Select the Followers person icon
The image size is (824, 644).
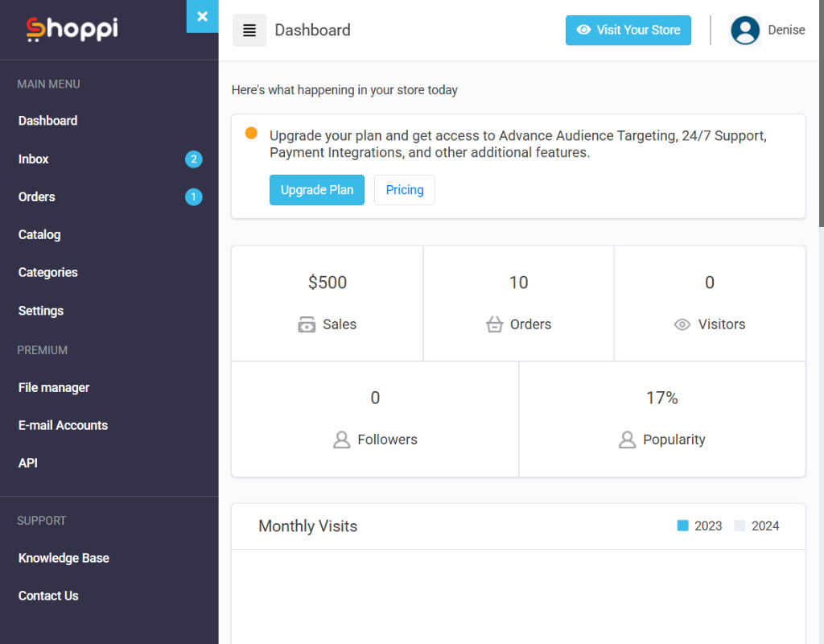click(x=340, y=440)
